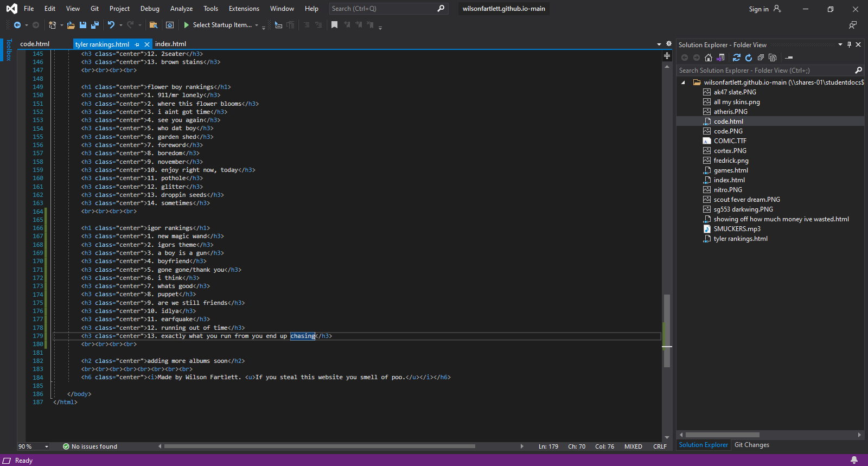Click the CRLF line ending indicator
This screenshot has height=466, width=868.
click(660, 446)
